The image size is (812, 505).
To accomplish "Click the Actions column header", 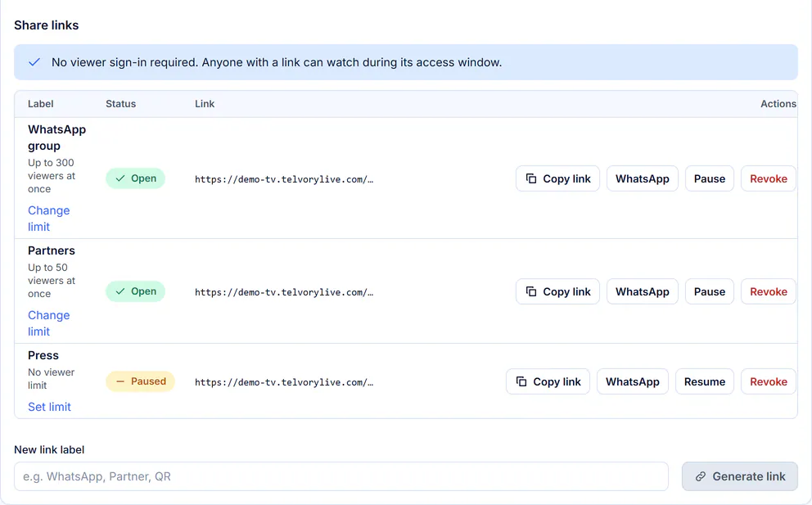I will pyautogui.click(x=778, y=104).
